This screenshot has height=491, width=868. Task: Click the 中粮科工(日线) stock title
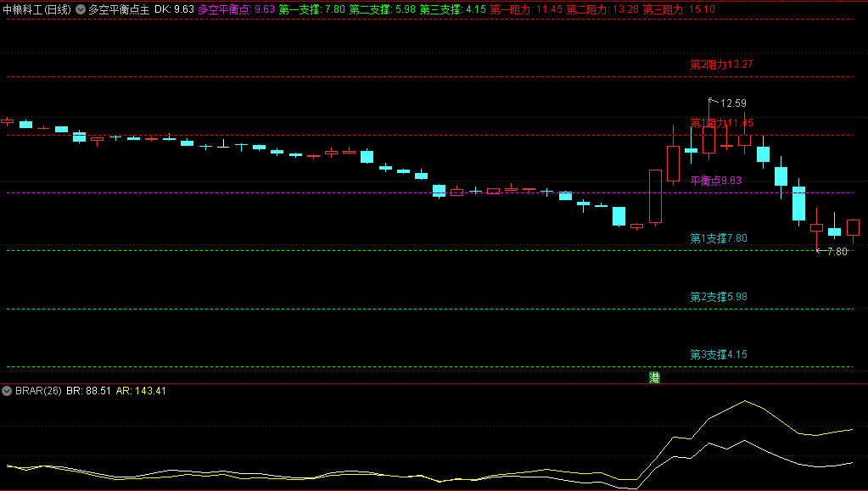[37, 9]
